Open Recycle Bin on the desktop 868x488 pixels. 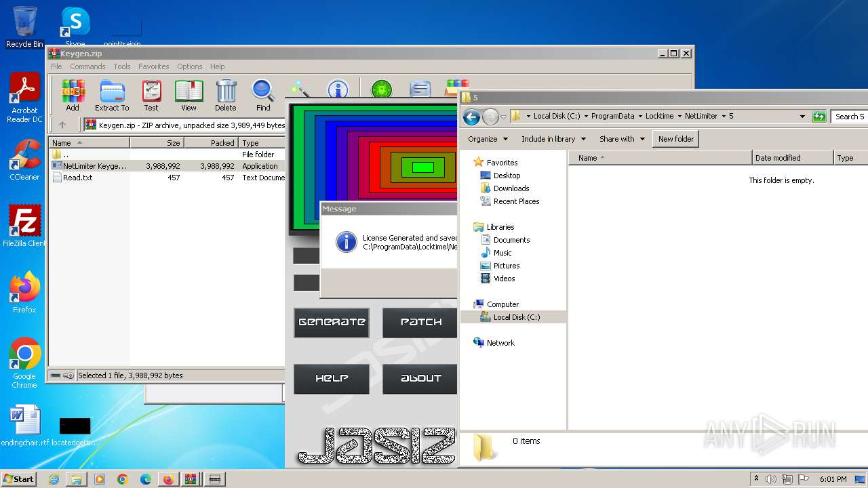24,26
